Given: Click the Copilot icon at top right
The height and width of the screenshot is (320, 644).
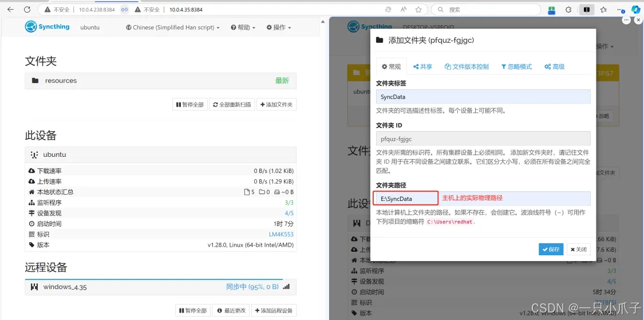Looking at the screenshot, I should tap(635, 10).
